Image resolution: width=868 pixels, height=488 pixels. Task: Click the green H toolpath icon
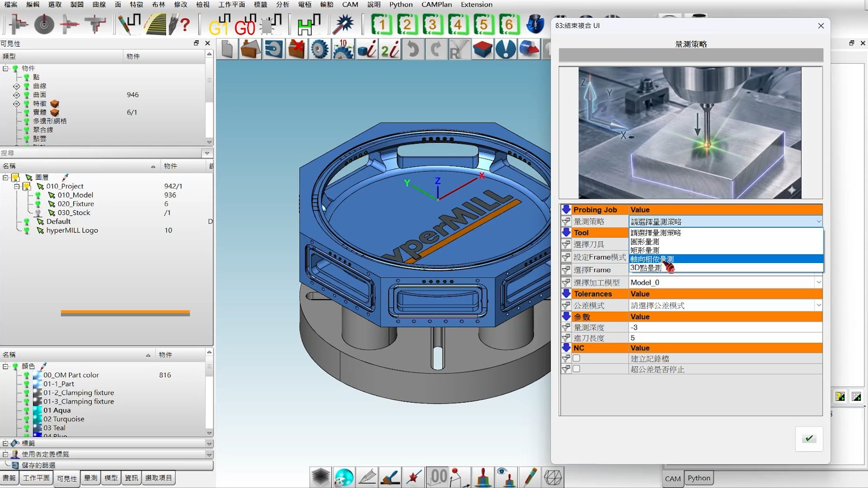(x=309, y=24)
